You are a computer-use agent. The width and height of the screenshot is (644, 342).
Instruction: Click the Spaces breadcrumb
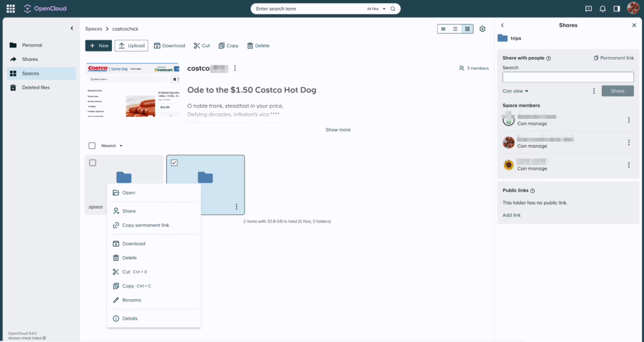click(x=94, y=29)
